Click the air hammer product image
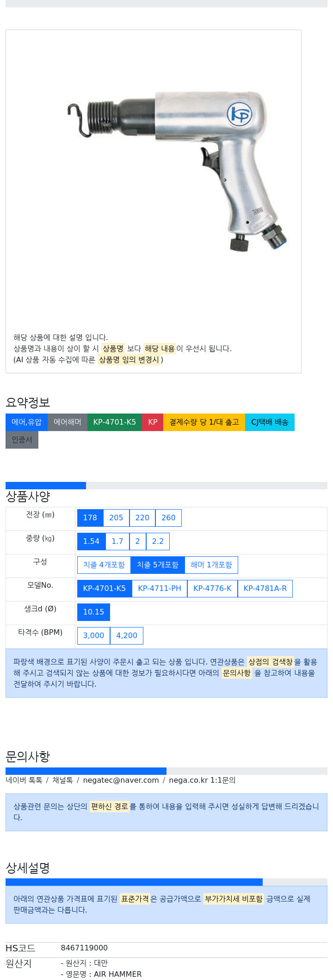Viewport: 333px width, 980px height. pos(177,171)
